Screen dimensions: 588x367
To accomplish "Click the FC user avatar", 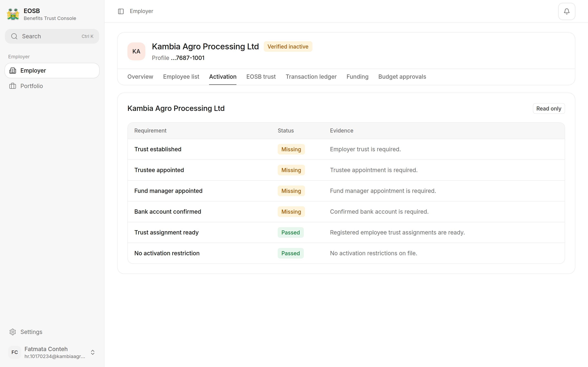I will [x=14, y=352].
